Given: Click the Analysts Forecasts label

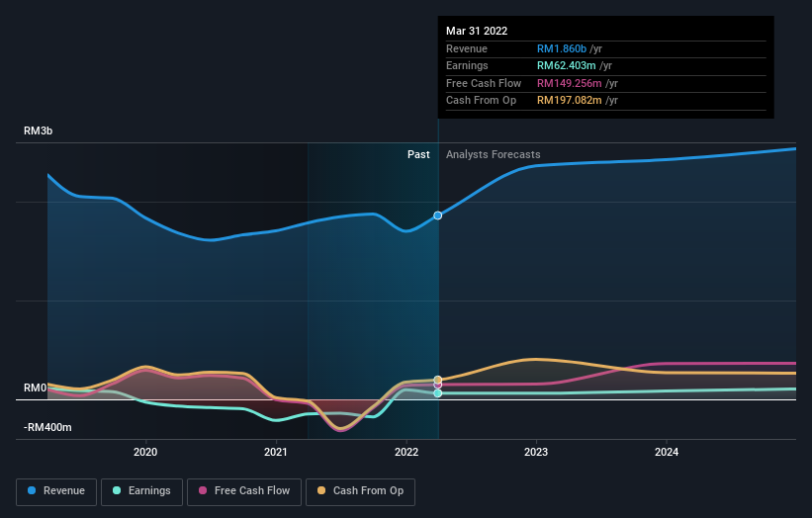Looking at the screenshot, I should [493, 154].
